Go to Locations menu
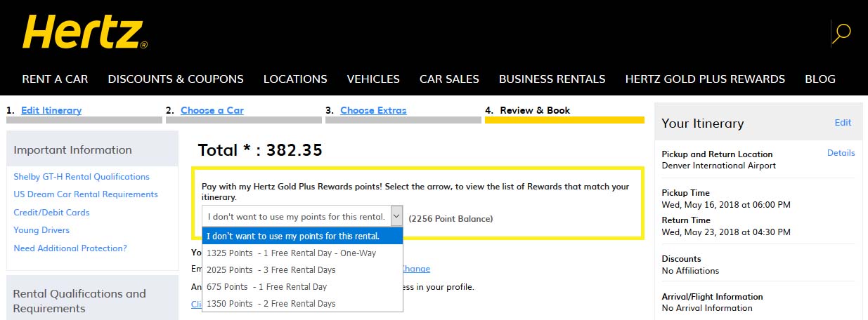Viewport: 868px width, 320px height. (x=295, y=79)
